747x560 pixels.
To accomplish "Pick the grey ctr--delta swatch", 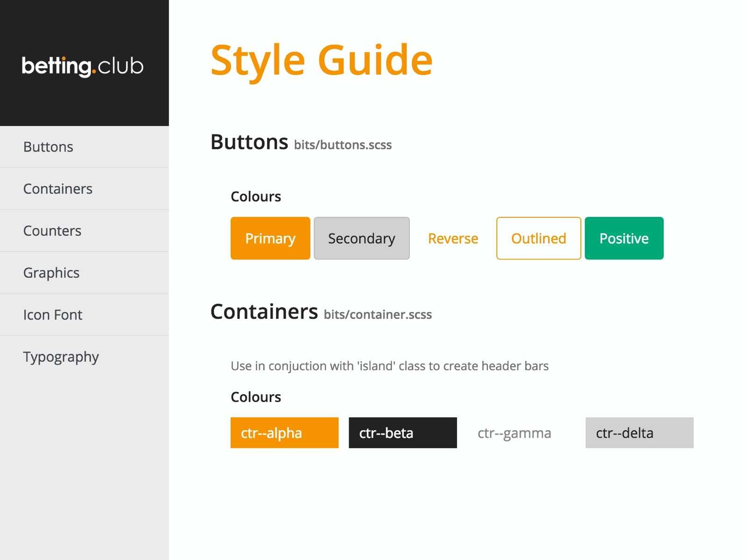I will pyautogui.click(x=639, y=433).
